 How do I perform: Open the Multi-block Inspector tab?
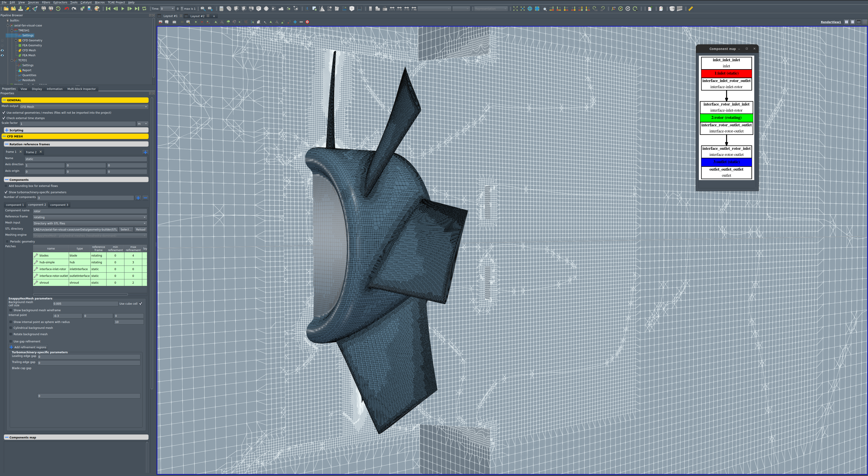[82, 89]
